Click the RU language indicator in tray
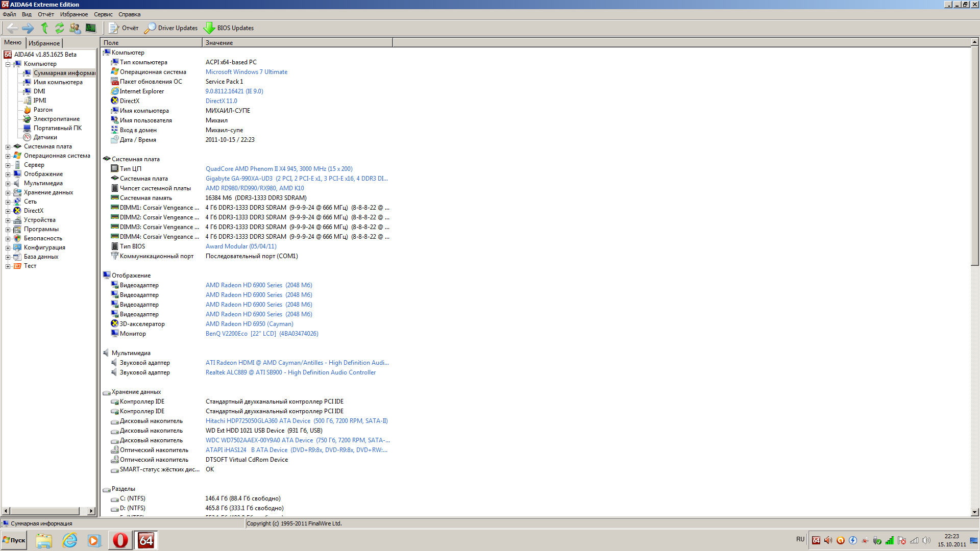This screenshot has height=551, width=980. click(800, 539)
